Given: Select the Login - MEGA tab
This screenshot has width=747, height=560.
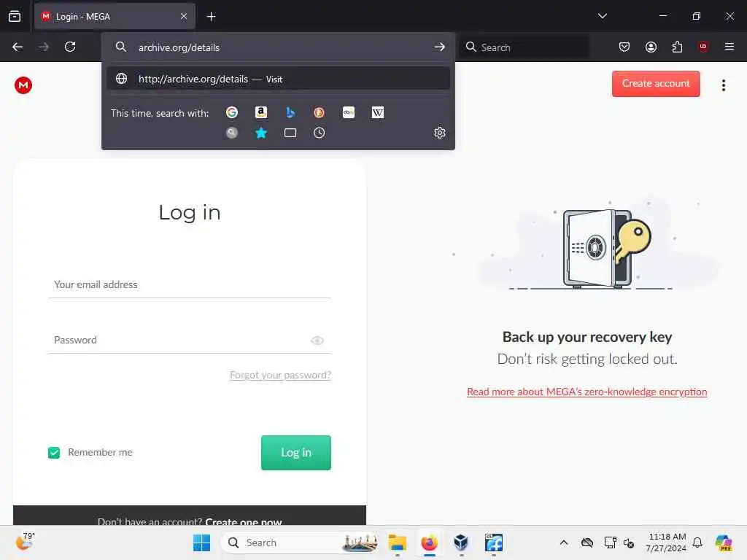Looking at the screenshot, I should click(x=115, y=16).
